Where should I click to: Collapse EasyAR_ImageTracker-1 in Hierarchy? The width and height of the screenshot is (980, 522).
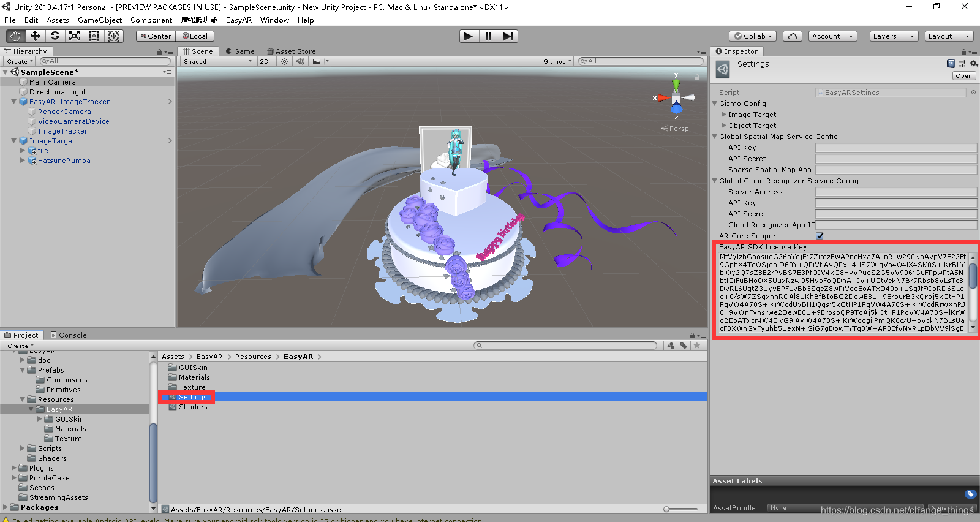[x=14, y=102]
